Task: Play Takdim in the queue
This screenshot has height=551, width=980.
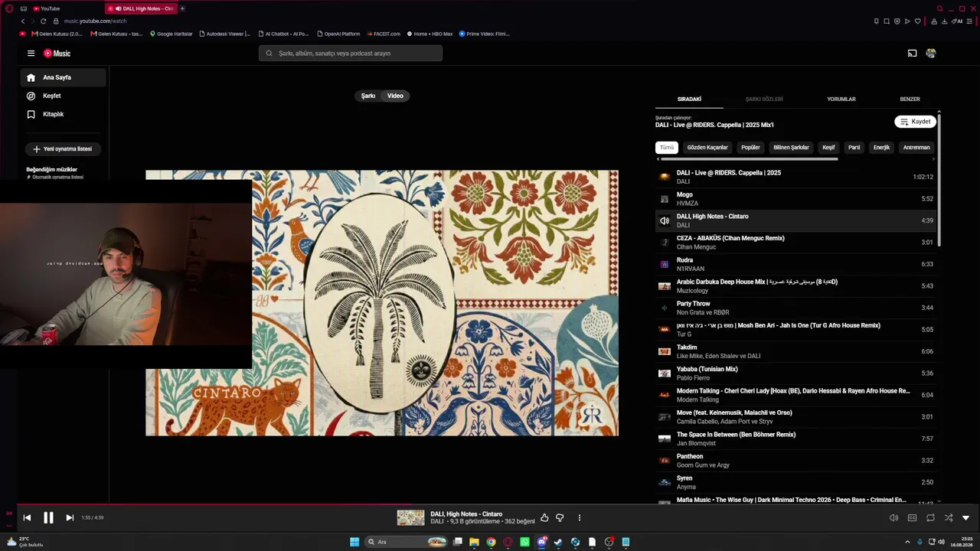Action: tap(796, 351)
